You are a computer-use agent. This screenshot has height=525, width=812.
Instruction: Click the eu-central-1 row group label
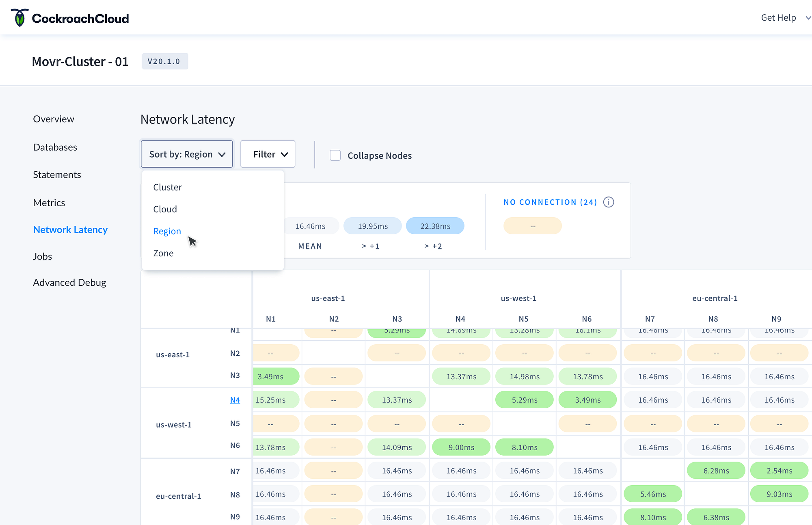coord(179,496)
